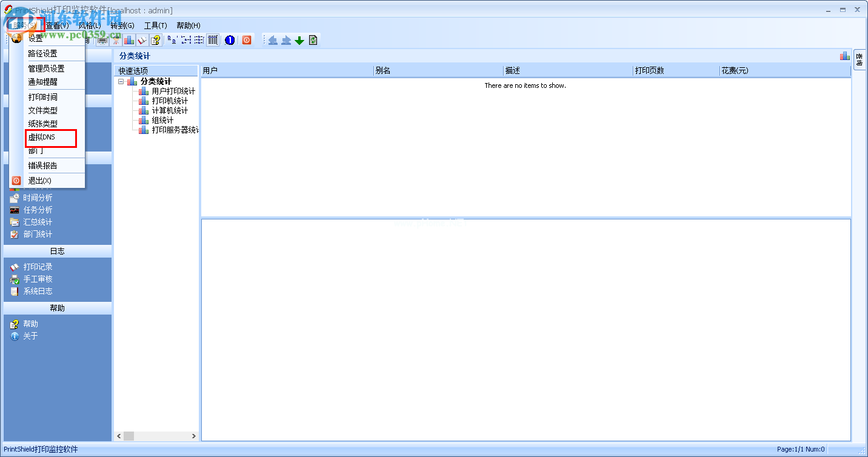The width and height of the screenshot is (868, 457).
Task: Open 时间分析 in the sidebar
Action: point(38,198)
